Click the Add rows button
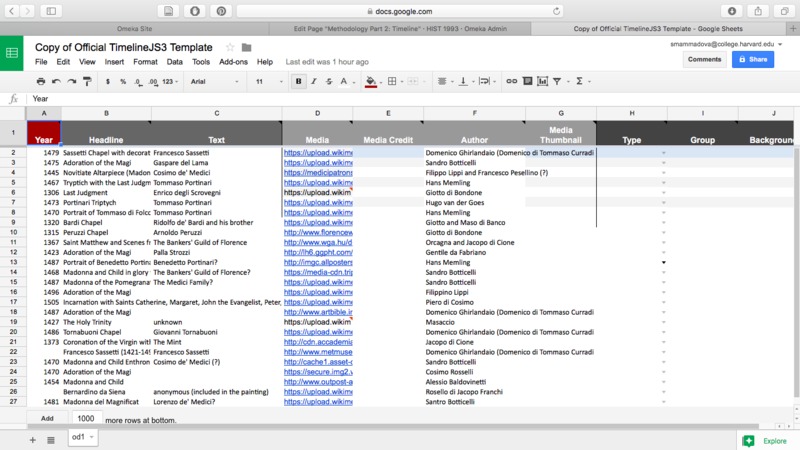 [x=47, y=418]
